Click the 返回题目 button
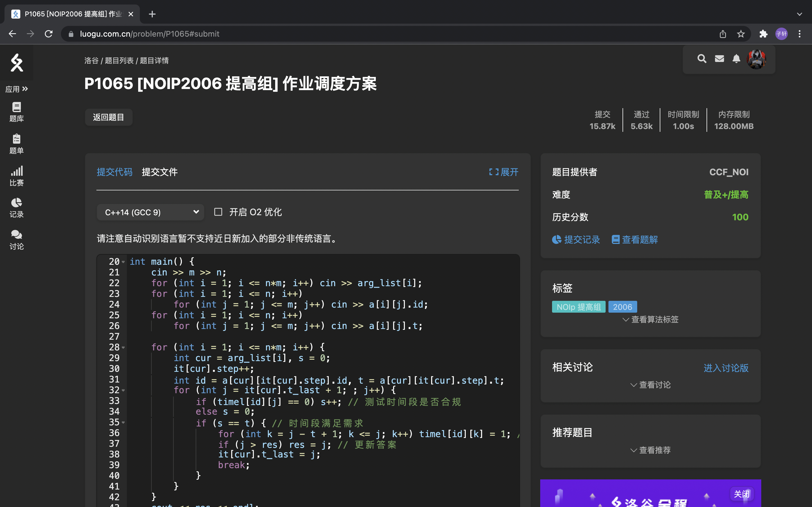This screenshot has width=812, height=507. (x=108, y=117)
